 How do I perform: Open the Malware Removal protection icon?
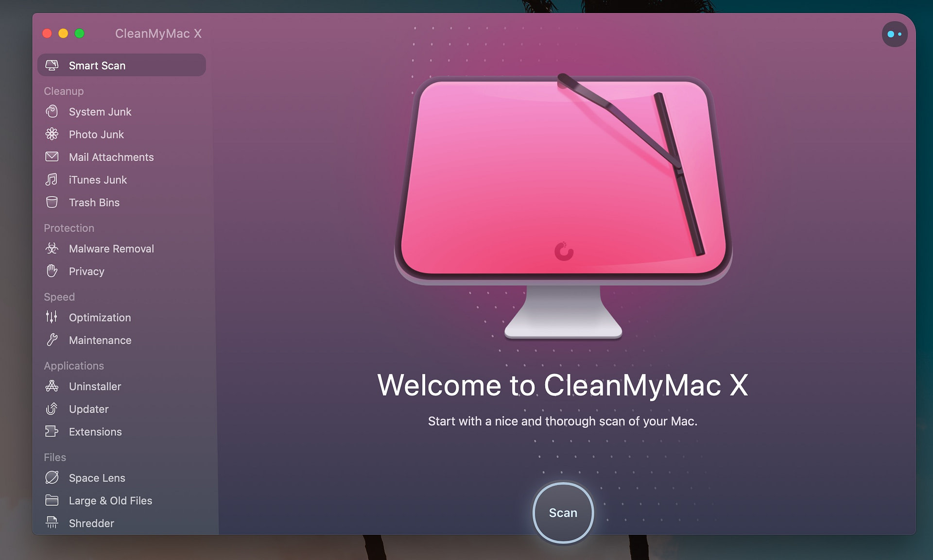(52, 248)
